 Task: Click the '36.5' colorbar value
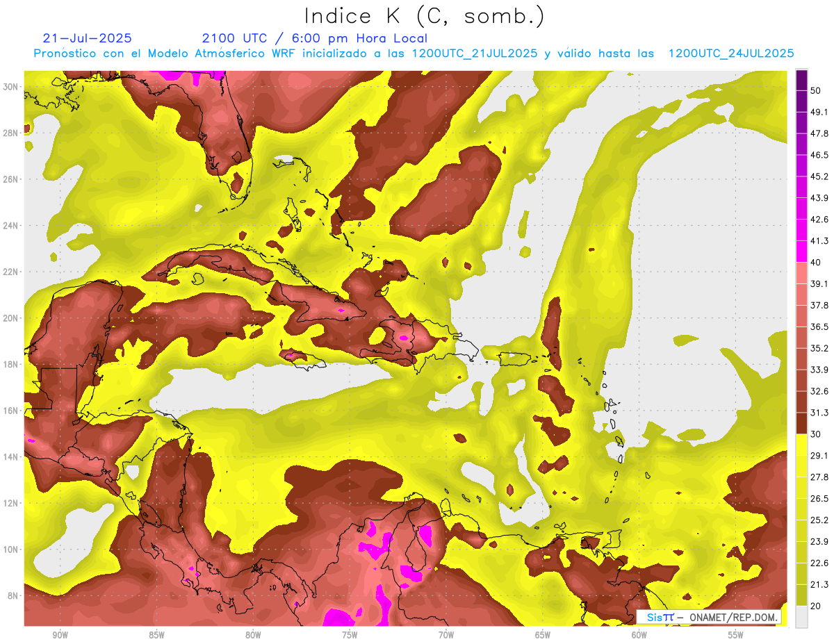coord(819,327)
